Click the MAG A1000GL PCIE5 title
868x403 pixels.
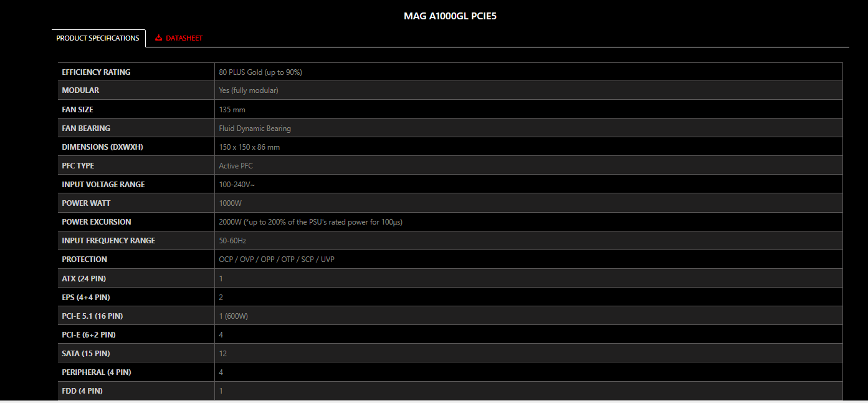pos(450,16)
